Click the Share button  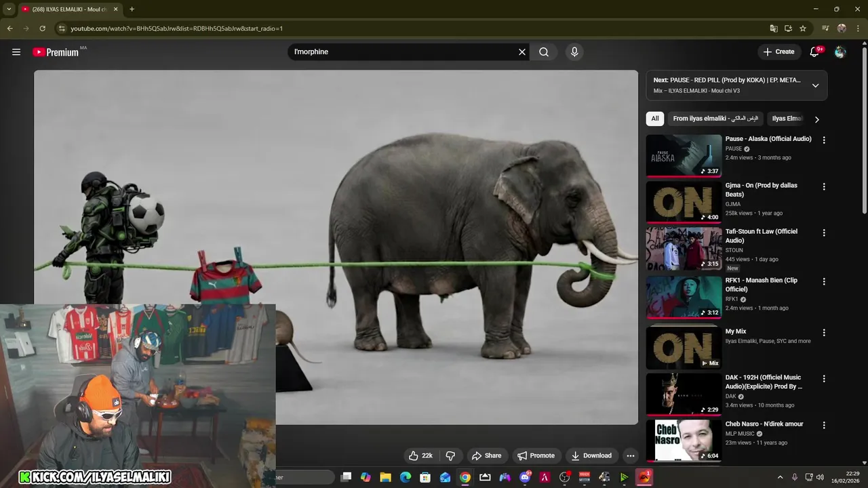(x=486, y=455)
